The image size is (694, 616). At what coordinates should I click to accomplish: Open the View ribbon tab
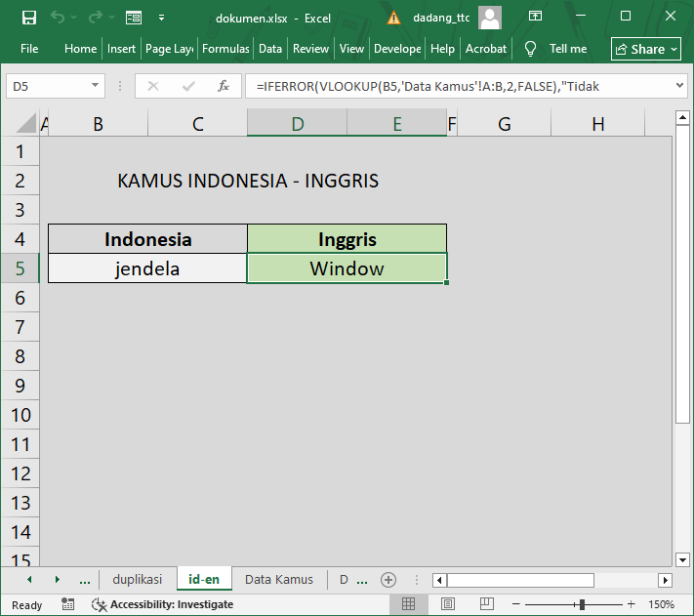[x=351, y=49]
